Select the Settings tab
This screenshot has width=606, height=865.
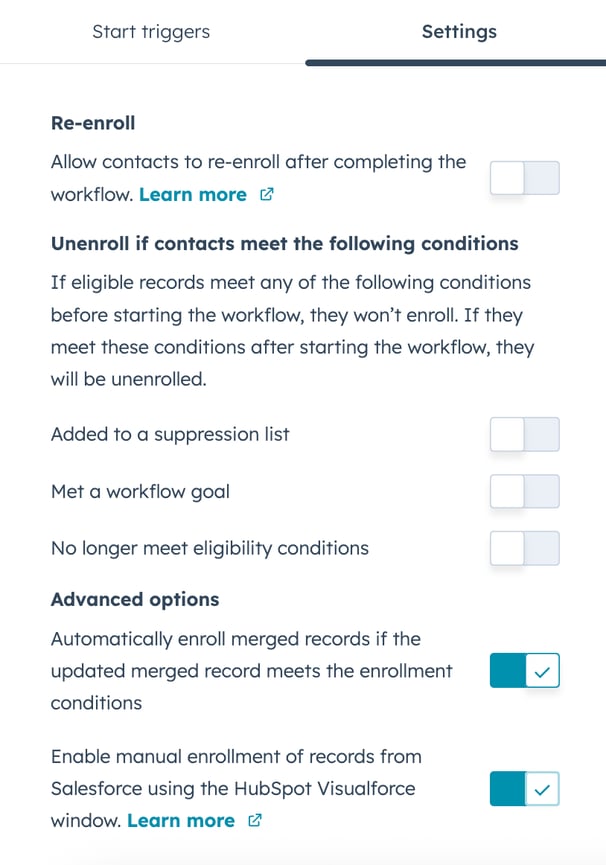[459, 31]
